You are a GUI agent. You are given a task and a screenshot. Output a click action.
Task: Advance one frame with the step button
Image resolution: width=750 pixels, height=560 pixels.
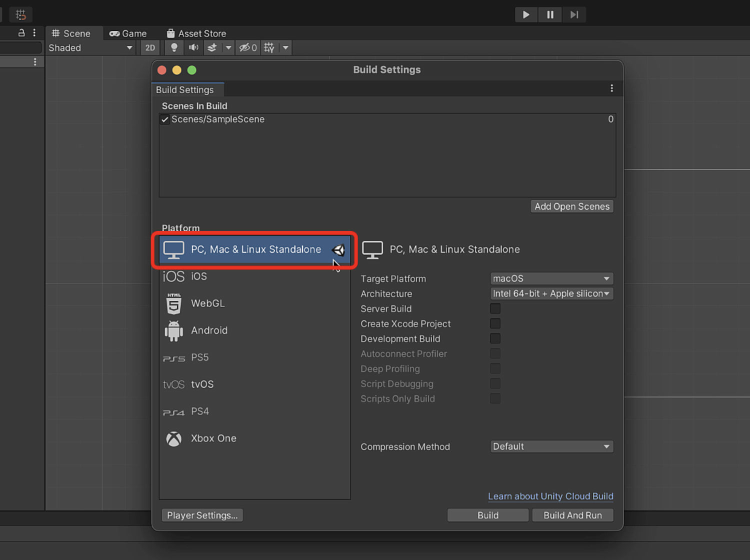(574, 14)
